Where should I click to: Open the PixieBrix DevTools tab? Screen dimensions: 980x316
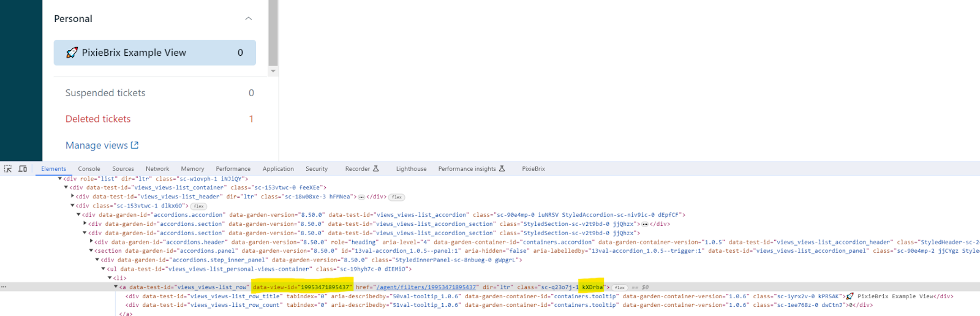coord(533,169)
